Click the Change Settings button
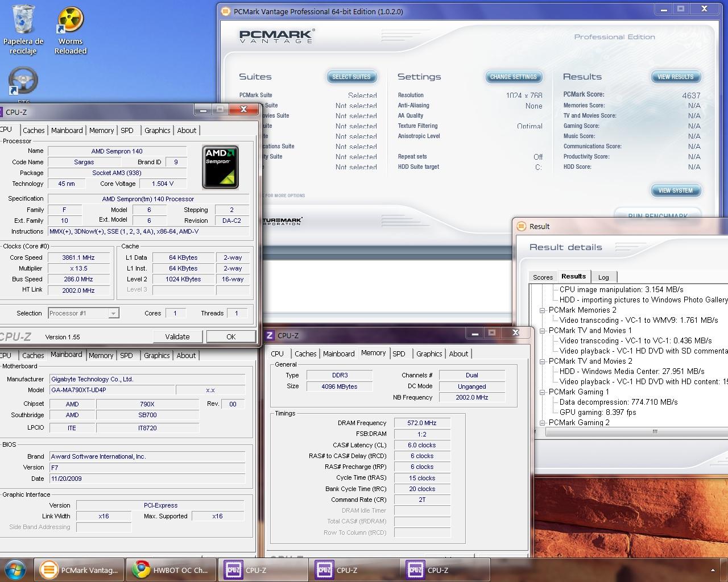 pyautogui.click(x=514, y=77)
